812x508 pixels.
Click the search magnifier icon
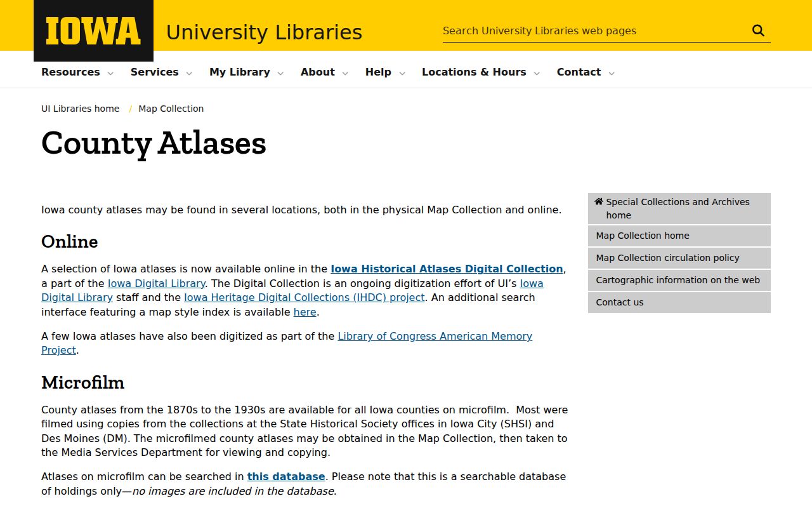(x=758, y=30)
